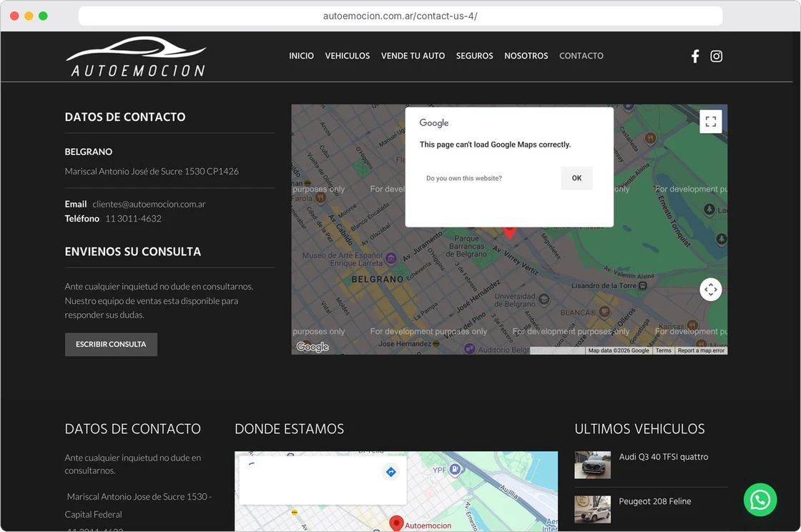This screenshot has width=801, height=532.
Task: Click the directions icon on lower map
Action: (x=390, y=472)
